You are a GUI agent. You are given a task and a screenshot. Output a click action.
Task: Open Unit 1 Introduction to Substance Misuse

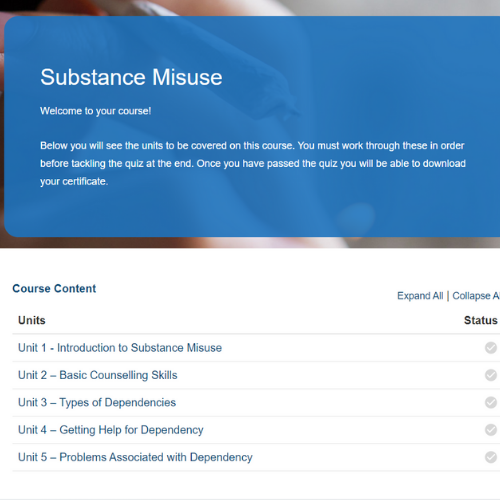tap(120, 348)
